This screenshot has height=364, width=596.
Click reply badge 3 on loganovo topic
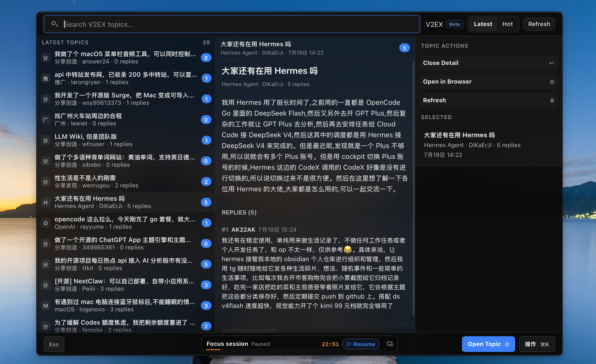(x=206, y=306)
